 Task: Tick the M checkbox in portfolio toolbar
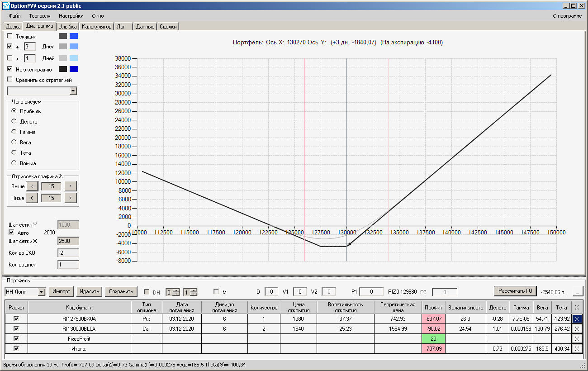click(216, 292)
